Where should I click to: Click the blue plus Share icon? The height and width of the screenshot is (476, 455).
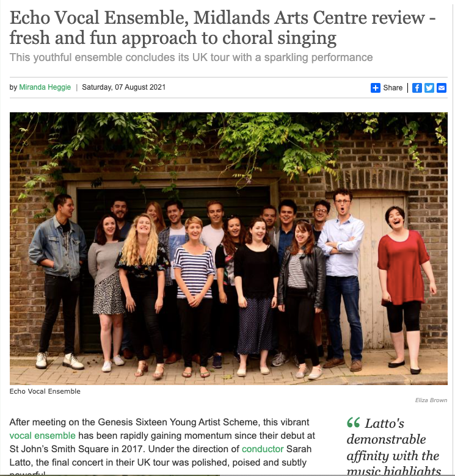[376, 88]
